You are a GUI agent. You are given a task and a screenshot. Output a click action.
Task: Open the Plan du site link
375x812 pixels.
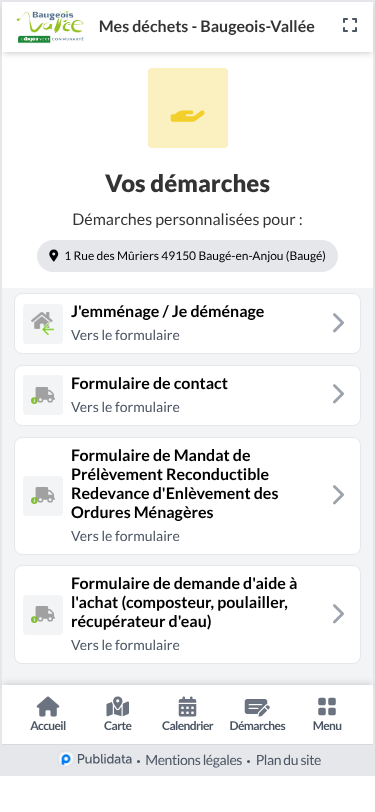point(289,760)
